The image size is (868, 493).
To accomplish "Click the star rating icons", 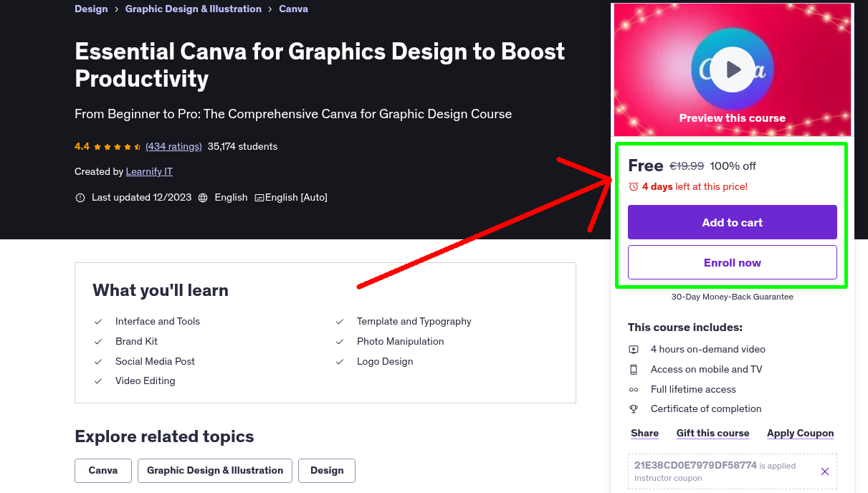I will click(118, 147).
